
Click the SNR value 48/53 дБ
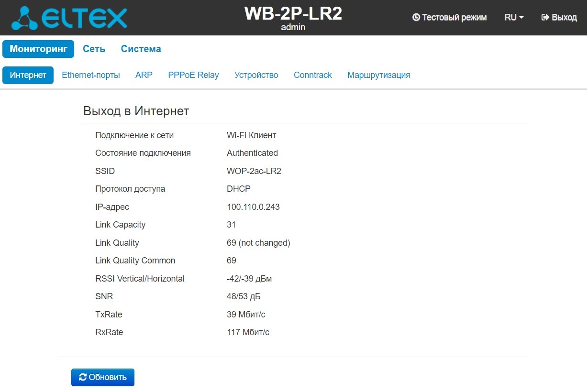click(244, 296)
